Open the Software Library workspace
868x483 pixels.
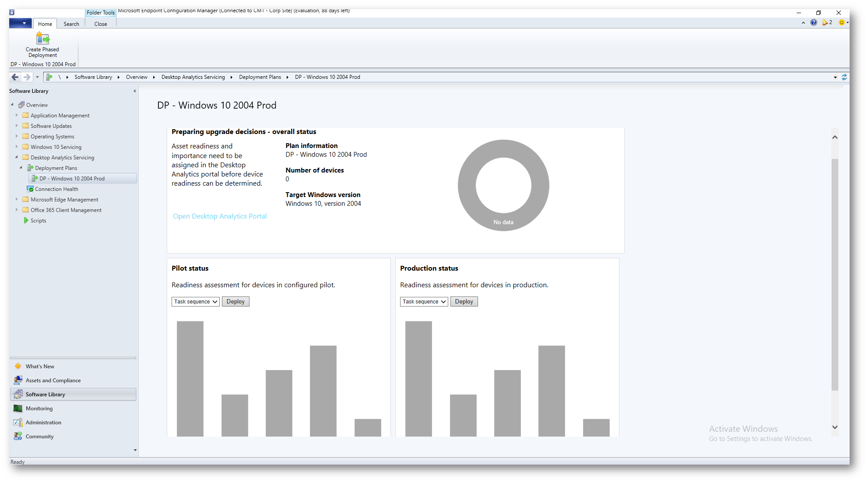pyautogui.click(x=73, y=395)
